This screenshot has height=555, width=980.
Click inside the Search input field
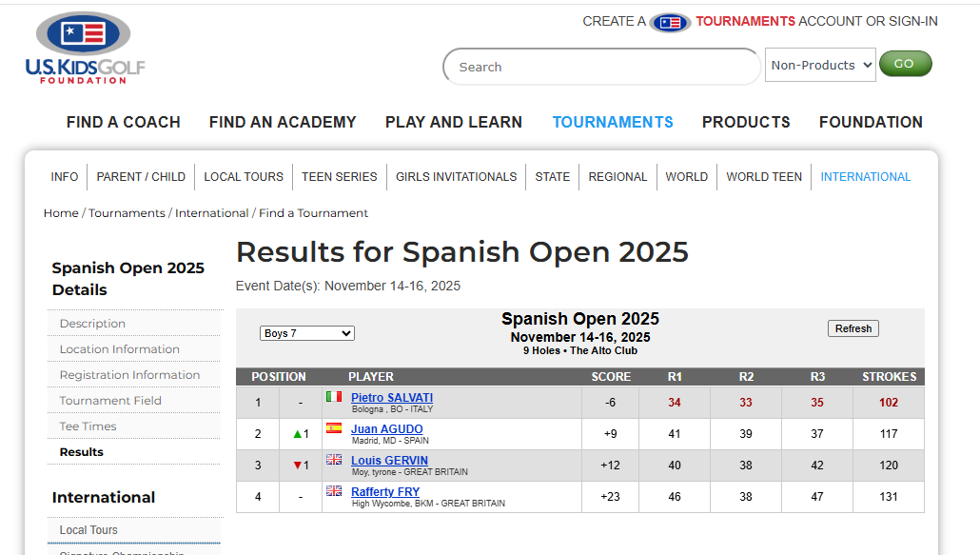point(600,66)
